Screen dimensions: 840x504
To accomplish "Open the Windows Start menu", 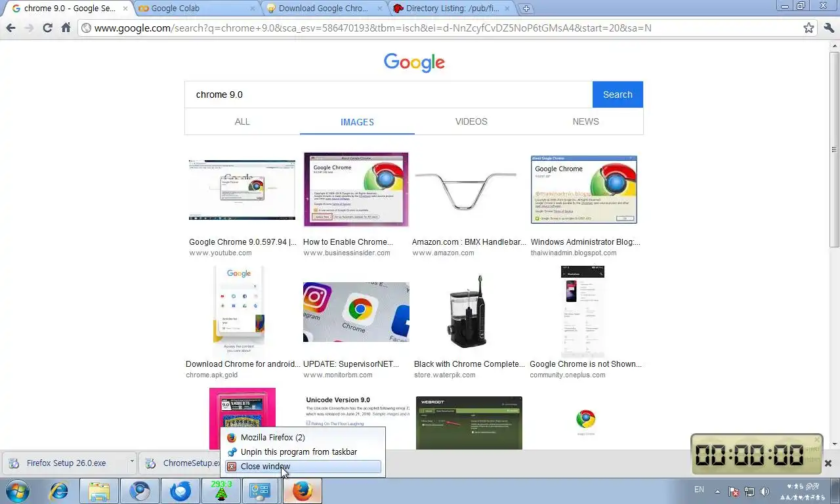I will pos(19,490).
